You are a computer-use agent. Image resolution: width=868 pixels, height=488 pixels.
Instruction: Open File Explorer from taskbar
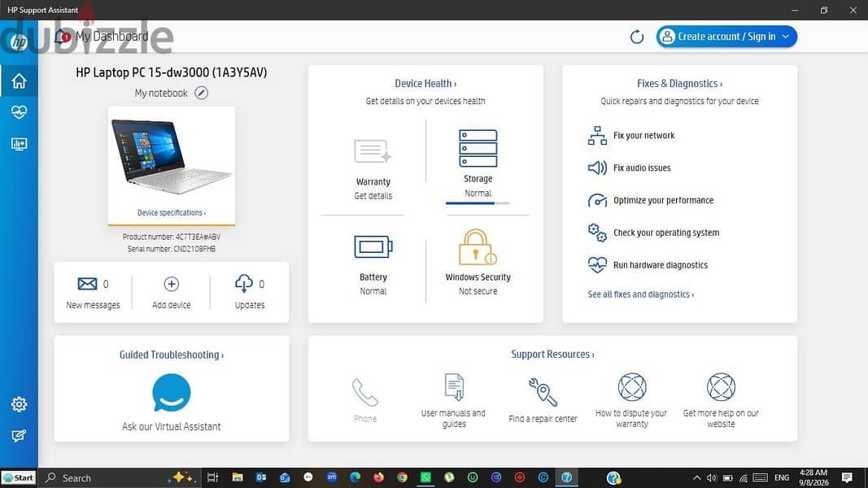[238, 477]
